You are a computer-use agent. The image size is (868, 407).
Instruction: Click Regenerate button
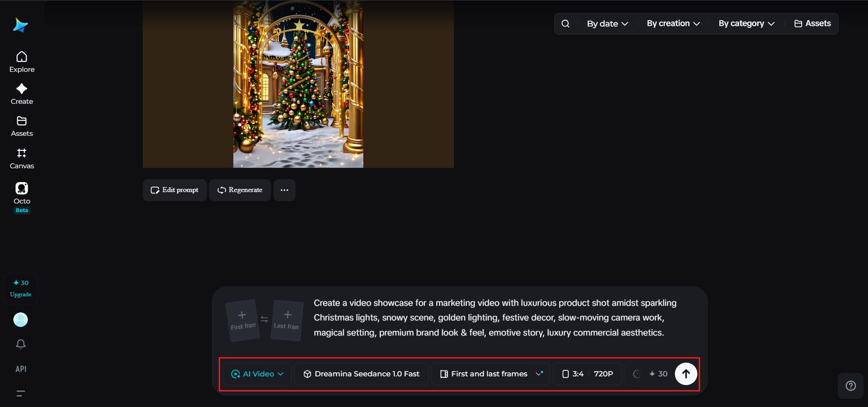tap(240, 190)
